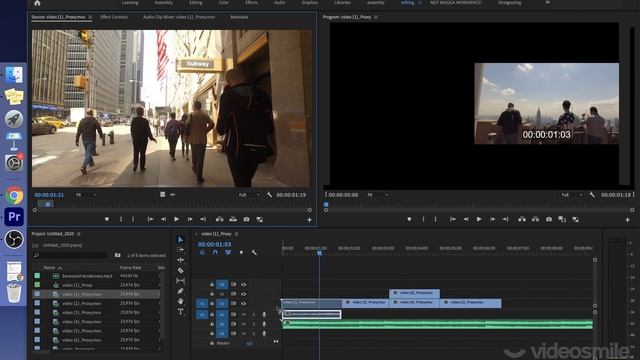Screen dimensions: 640x360
Task: Switch to the Effect Controls tab
Action: click(114, 17)
